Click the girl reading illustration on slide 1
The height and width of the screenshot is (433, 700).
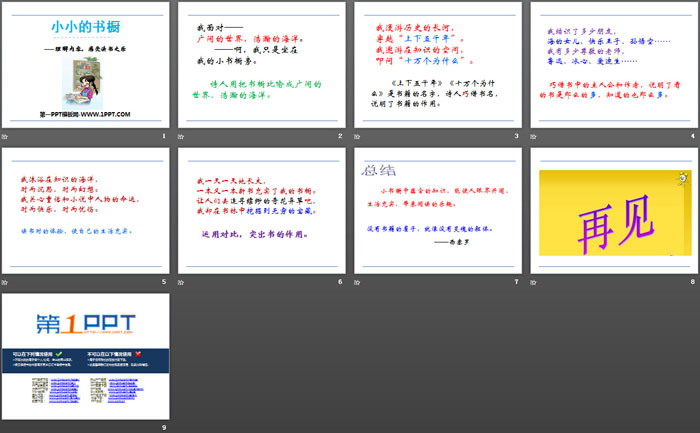(80, 77)
